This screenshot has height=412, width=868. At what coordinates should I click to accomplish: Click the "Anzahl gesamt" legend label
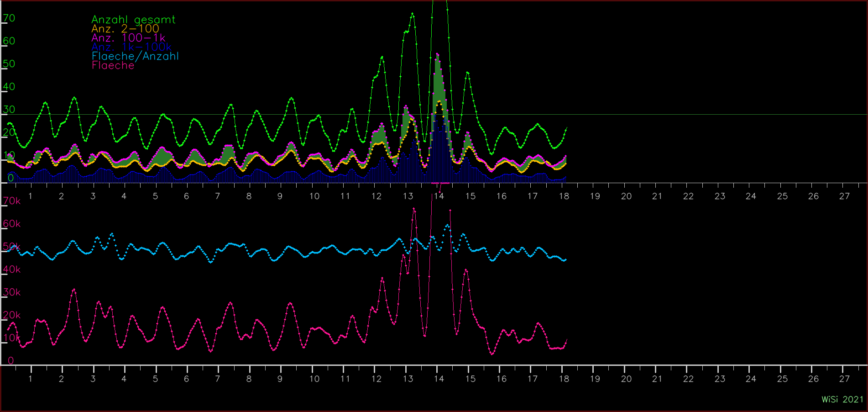tap(133, 20)
